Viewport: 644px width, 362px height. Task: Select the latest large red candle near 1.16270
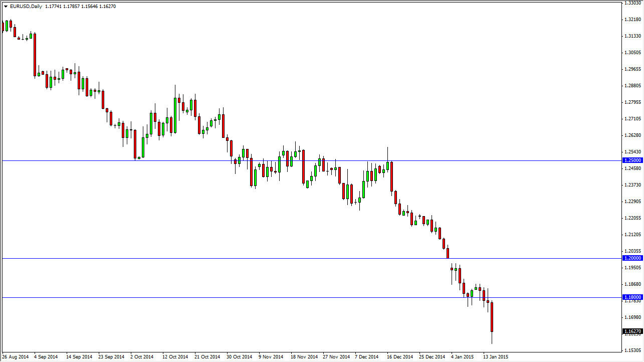(492, 317)
